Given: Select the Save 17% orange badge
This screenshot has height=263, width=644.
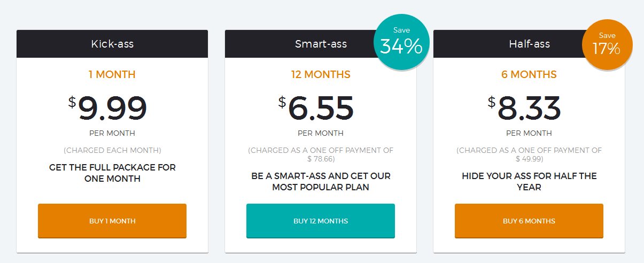Looking at the screenshot, I should point(607,45).
